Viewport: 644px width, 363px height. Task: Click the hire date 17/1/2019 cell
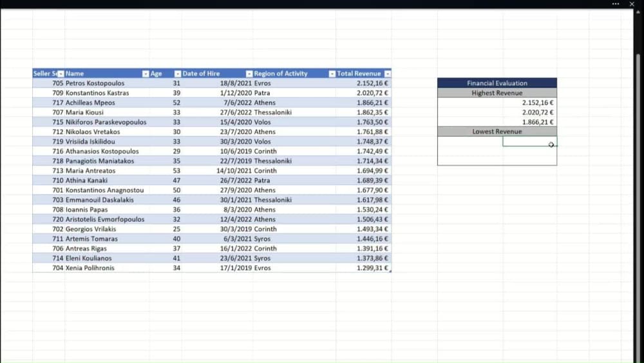click(x=217, y=268)
